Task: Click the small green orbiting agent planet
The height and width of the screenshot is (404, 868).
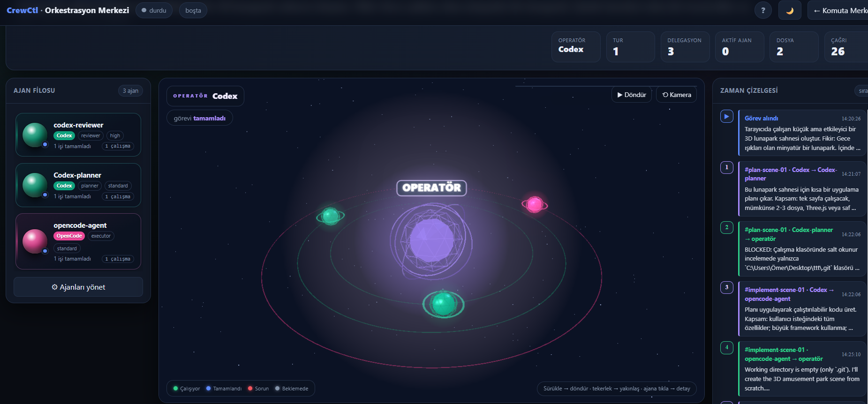Action: pos(331,216)
